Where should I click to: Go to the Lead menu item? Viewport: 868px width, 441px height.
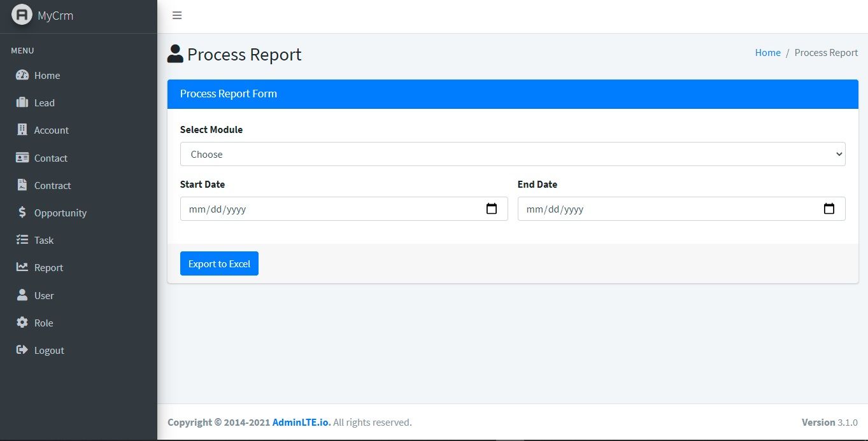(x=78, y=102)
